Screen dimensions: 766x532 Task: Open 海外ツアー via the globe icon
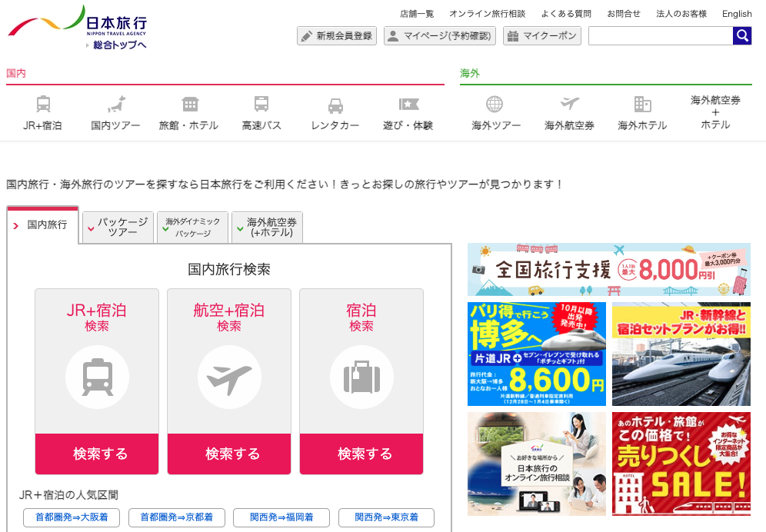pyautogui.click(x=495, y=105)
